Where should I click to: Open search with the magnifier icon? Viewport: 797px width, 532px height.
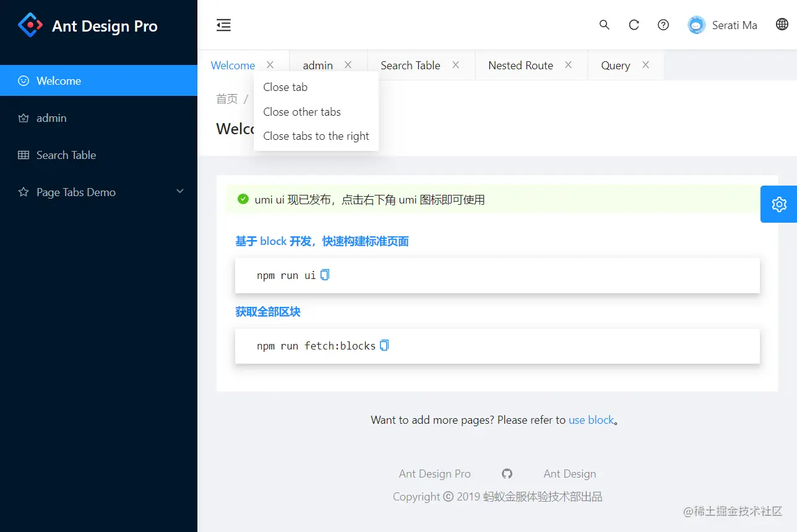605,25
